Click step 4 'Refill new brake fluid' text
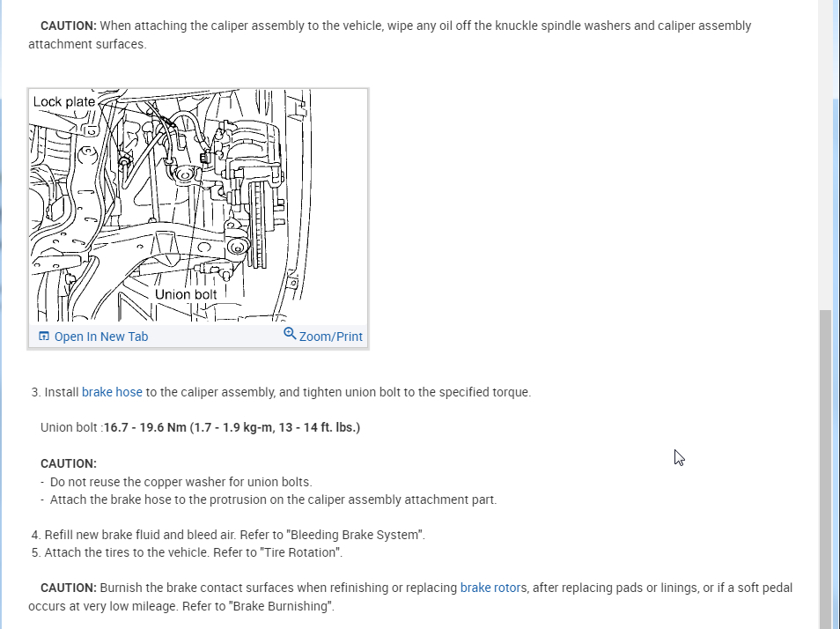Image resolution: width=840 pixels, height=629 pixels. (228, 535)
